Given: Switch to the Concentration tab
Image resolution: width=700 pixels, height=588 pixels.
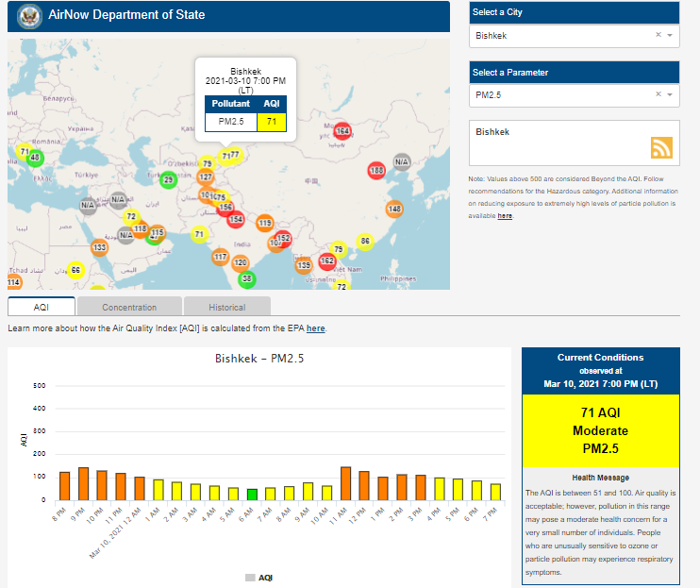Looking at the screenshot, I should point(129,307).
